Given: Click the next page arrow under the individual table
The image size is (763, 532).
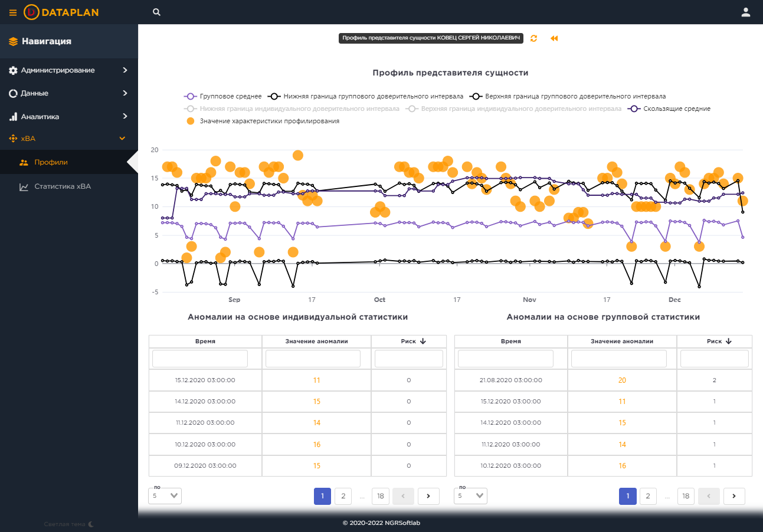Looking at the screenshot, I should tap(428, 496).
